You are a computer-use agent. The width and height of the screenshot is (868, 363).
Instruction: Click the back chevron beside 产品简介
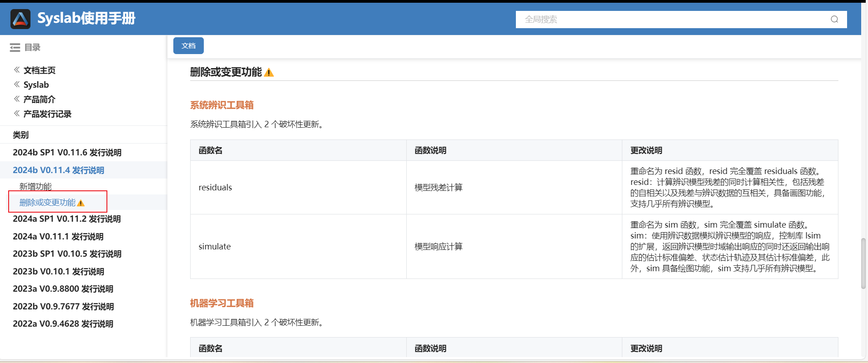[x=17, y=99]
